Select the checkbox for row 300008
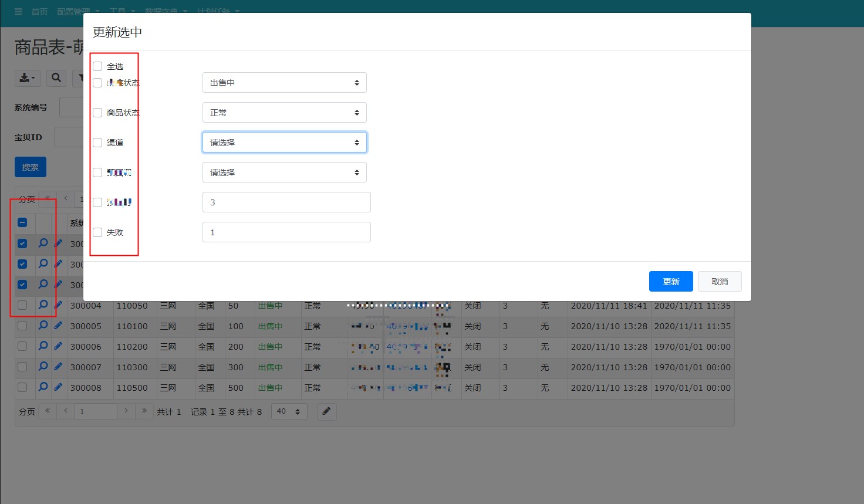The height and width of the screenshot is (504, 864). coord(22,387)
